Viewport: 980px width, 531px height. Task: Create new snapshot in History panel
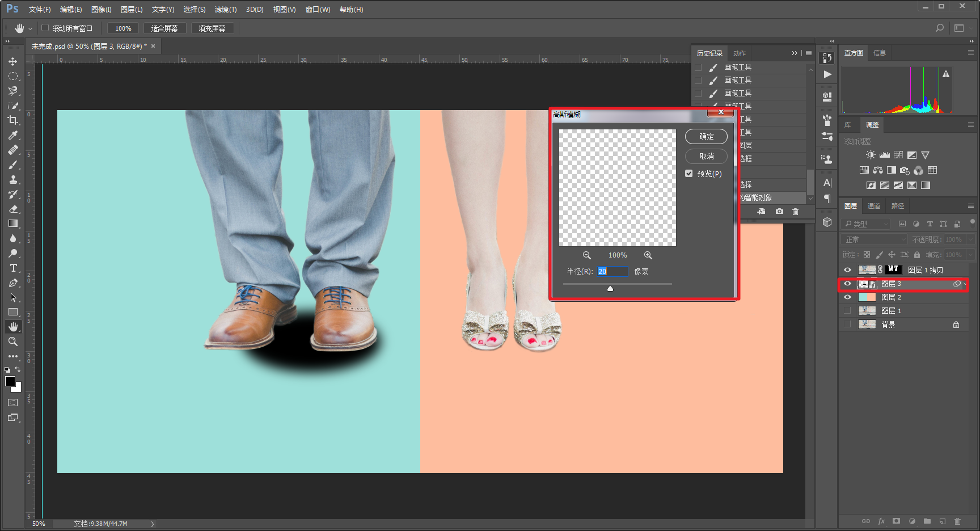point(780,211)
